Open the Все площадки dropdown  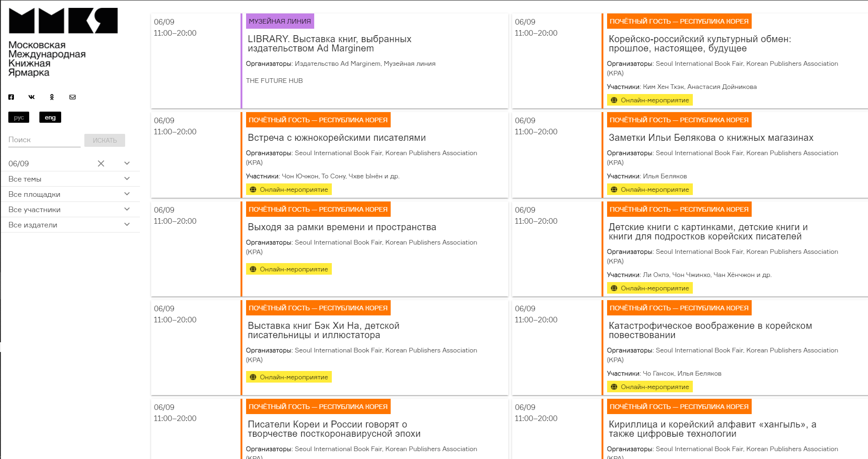(x=70, y=194)
